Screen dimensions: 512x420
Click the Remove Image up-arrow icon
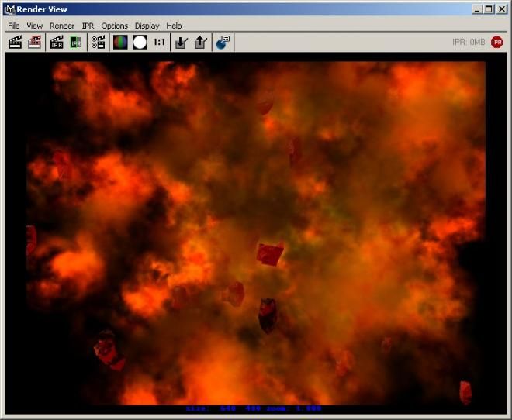pyautogui.click(x=200, y=43)
